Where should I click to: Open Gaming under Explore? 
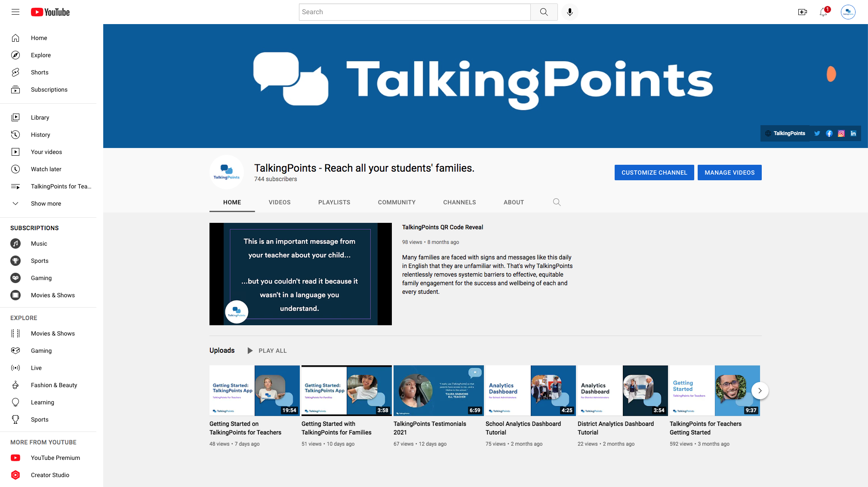tap(48, 351)
